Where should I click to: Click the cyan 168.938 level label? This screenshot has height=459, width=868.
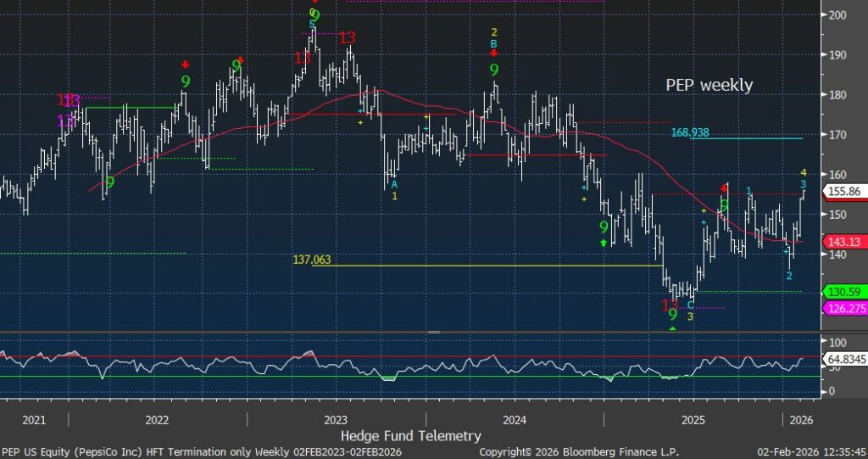pyautogui.click(x=689, y=132)
